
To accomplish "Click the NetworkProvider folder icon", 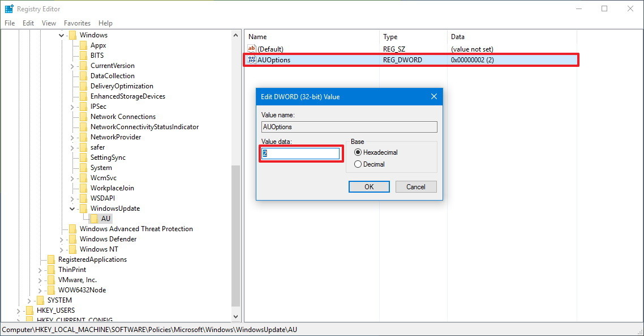I will (x=83, y=137).
